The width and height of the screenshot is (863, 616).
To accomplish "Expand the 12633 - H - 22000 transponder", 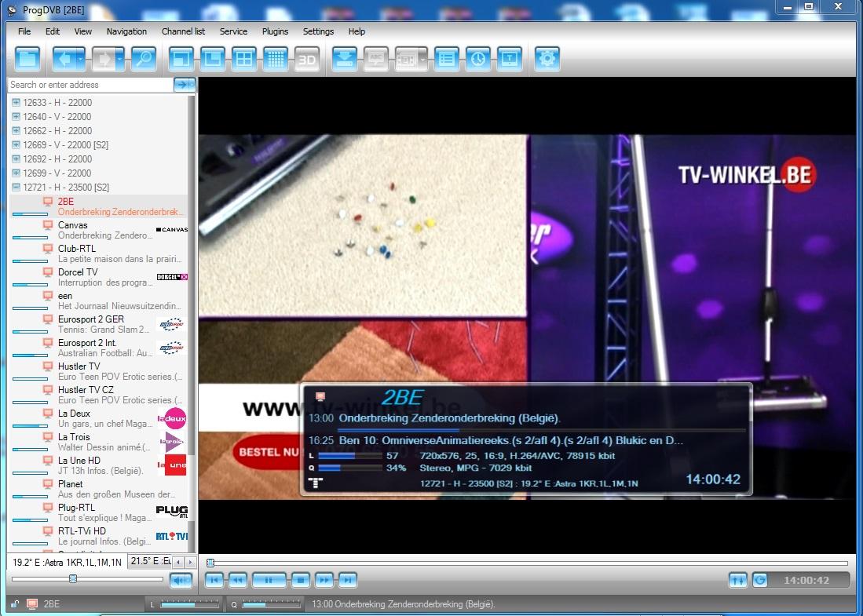I will pyautogui.click(x=16, y=102).
